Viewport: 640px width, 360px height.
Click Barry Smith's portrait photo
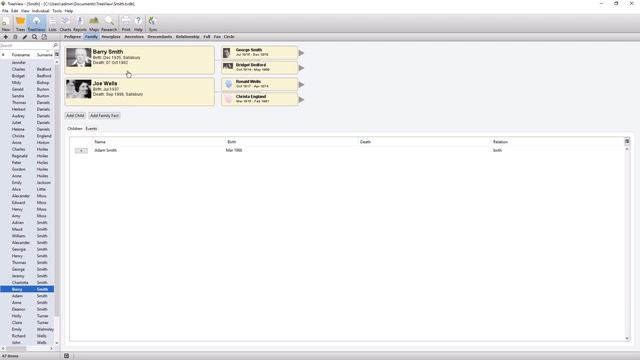[79, 58]
